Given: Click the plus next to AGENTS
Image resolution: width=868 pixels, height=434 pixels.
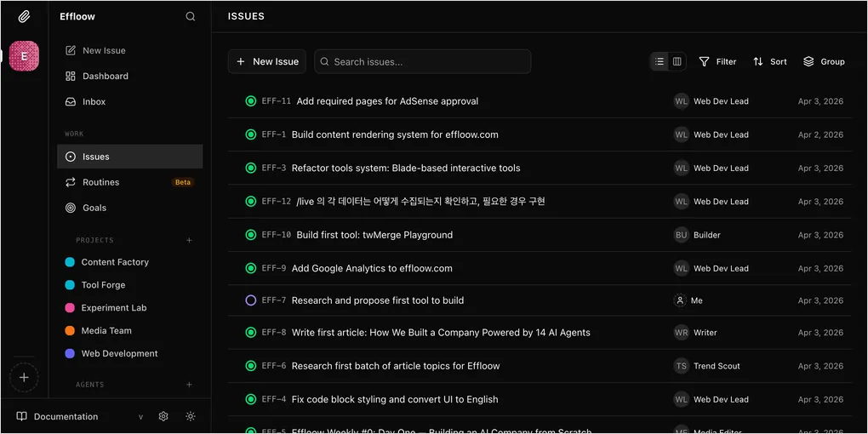Looking at the screenshot, I should (x=189, y=384).
